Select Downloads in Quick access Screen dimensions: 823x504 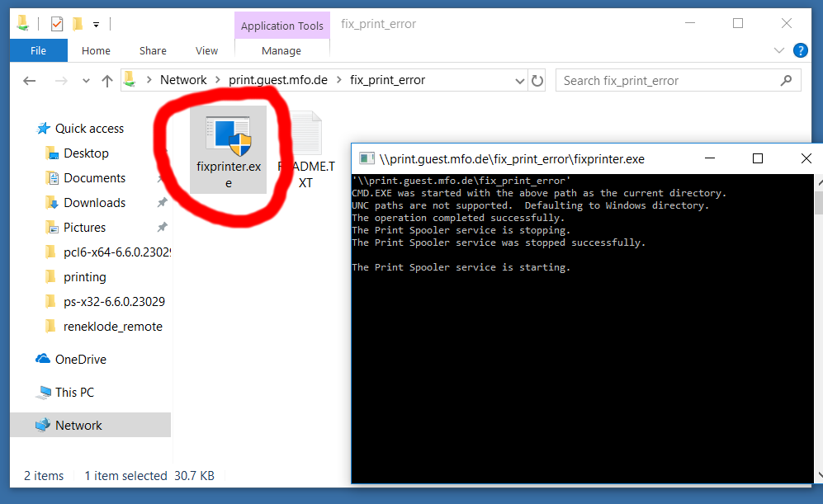point(94,203)
